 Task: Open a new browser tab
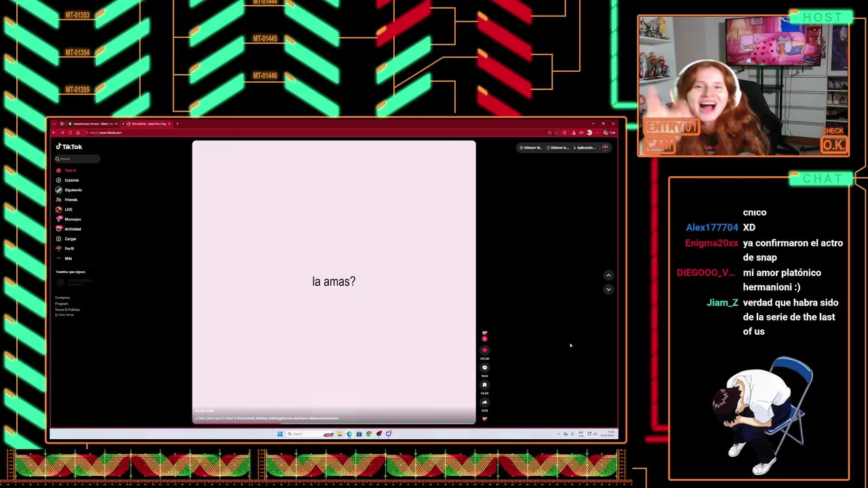[x=178, y=124]
